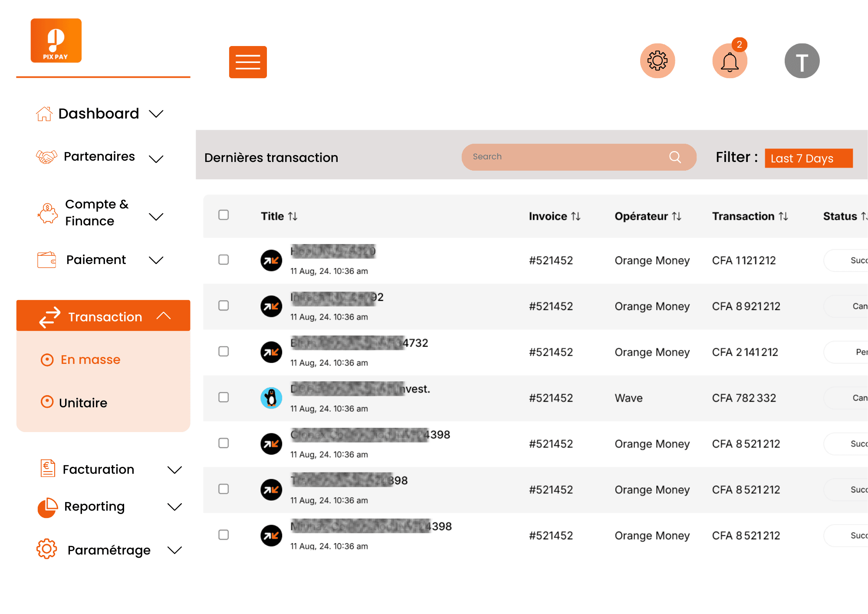Image resolution: width=868 pixels, height=614 pixels.
Task: Click the Transaction arrows icon
Action: point(50,317)
